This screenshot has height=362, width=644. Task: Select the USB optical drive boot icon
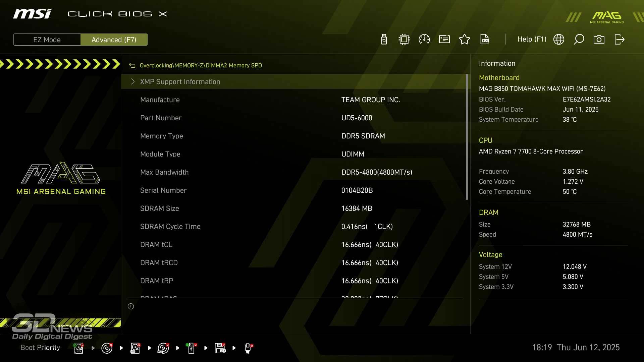point(163,348)
